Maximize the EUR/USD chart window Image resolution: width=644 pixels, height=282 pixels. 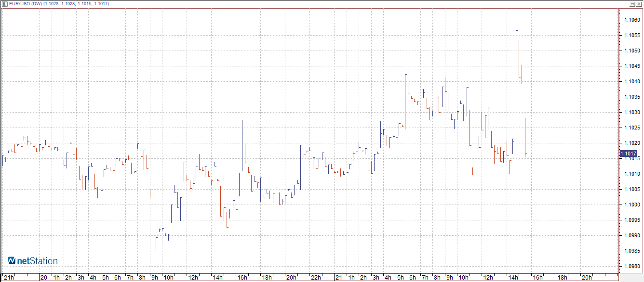[632, 4]
